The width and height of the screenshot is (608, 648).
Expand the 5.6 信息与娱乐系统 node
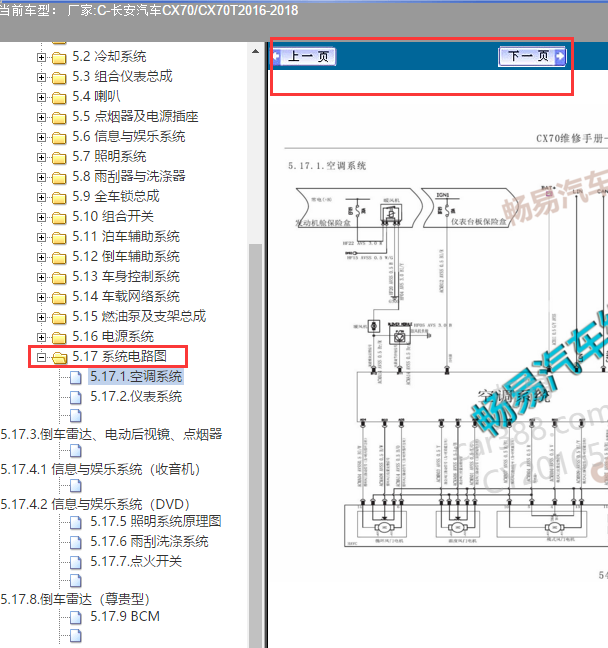coord(41,137)
